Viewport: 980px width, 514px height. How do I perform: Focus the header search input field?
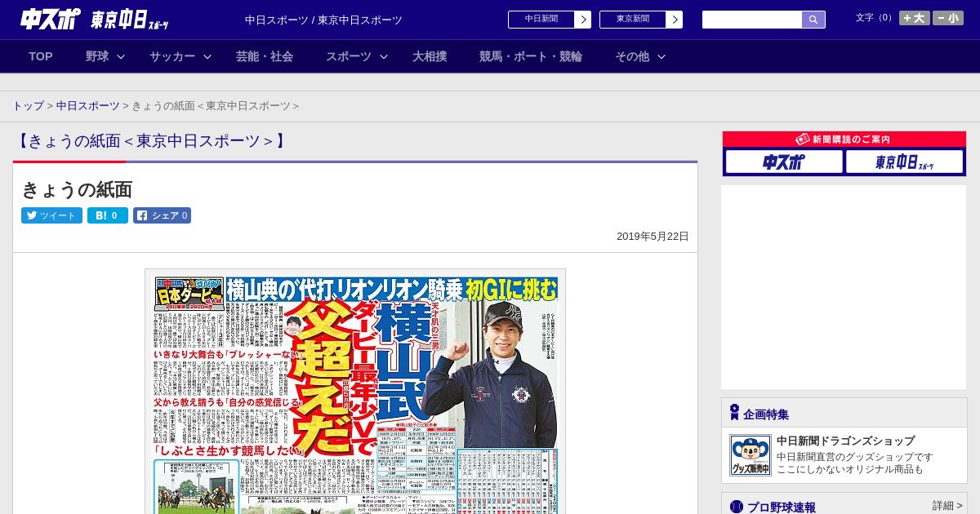(752, 20)
